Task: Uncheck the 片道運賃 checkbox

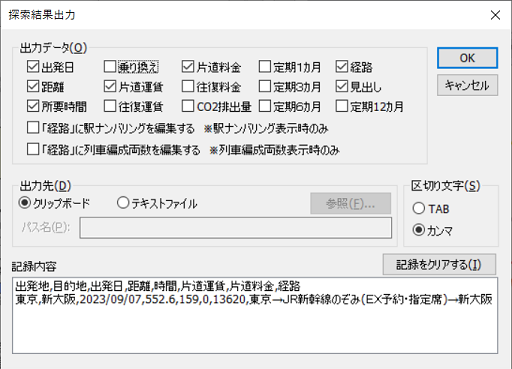Action: pyautogui.click(x=110, y=87)
